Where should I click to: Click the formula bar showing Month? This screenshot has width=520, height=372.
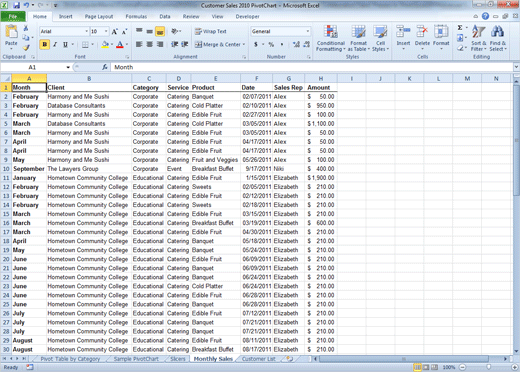click(312, 67)
